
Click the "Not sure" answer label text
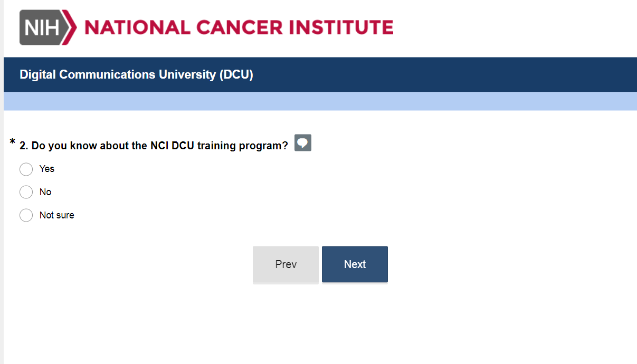tap(57, 215)
